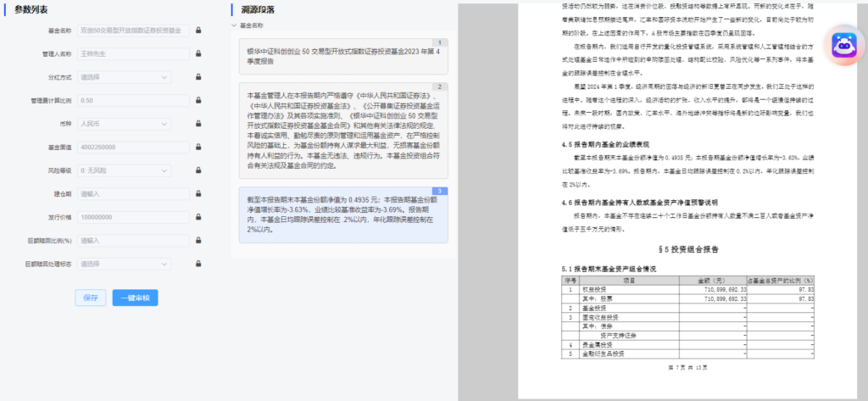Image resolution: width=868 pixels, height=401 pixels.
Task: Select source paragraph card numbered 2
Action: pos(343,131)
